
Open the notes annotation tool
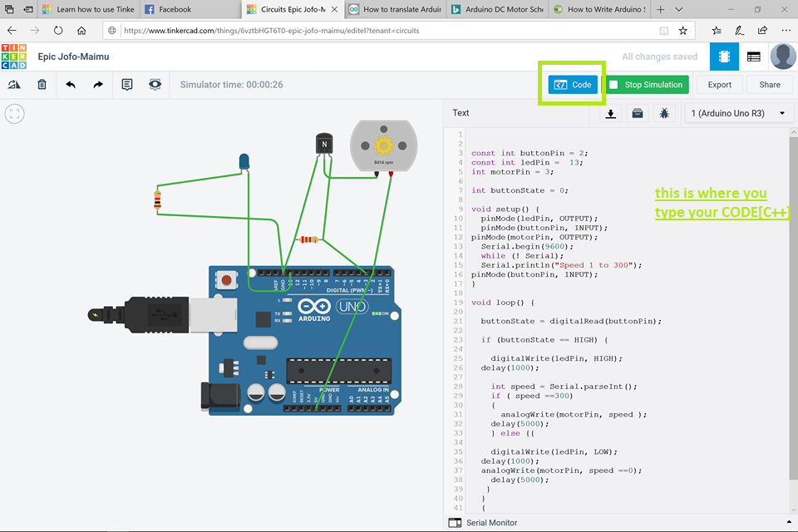tap(127, 85)
